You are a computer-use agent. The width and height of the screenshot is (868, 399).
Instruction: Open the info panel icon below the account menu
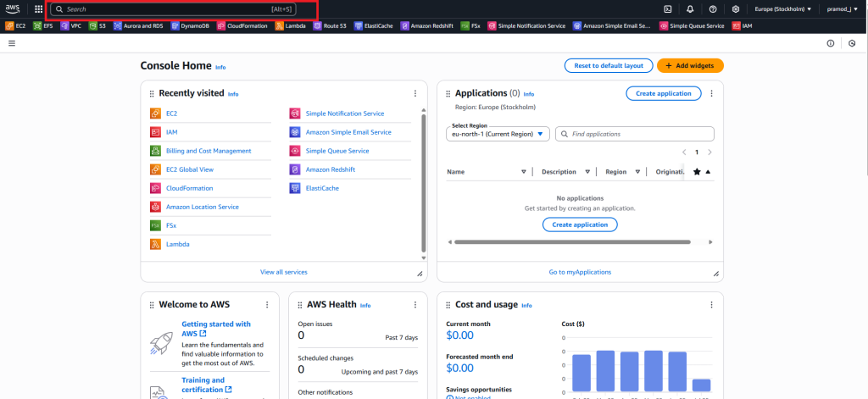pos(831,43)
